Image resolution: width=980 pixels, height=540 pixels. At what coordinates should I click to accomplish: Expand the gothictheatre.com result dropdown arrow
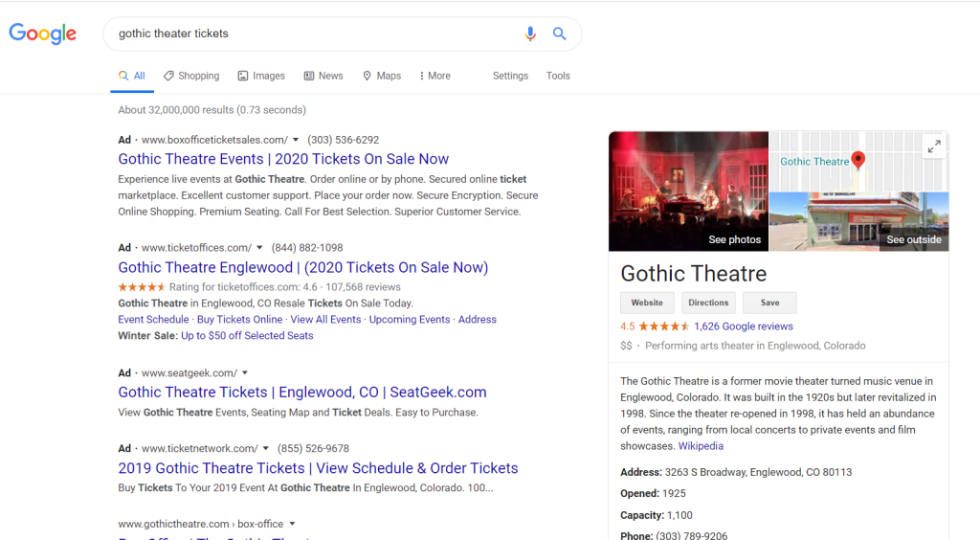pos(292,524)
